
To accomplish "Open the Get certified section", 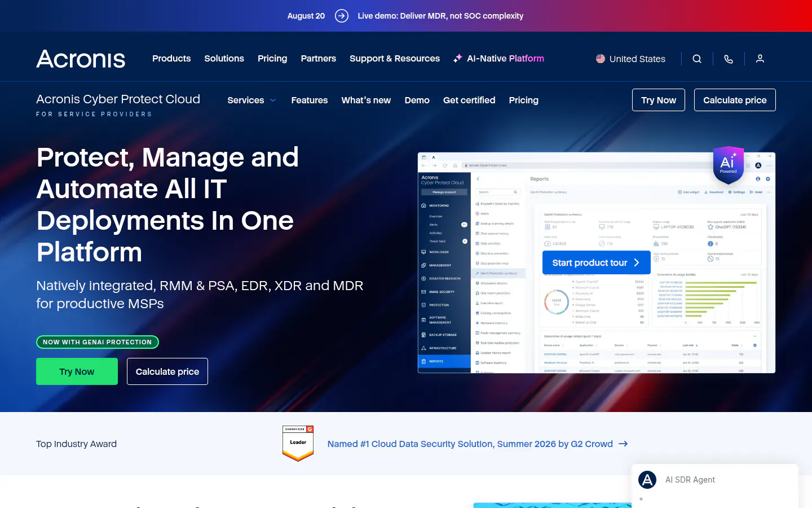I will [469, 100].
